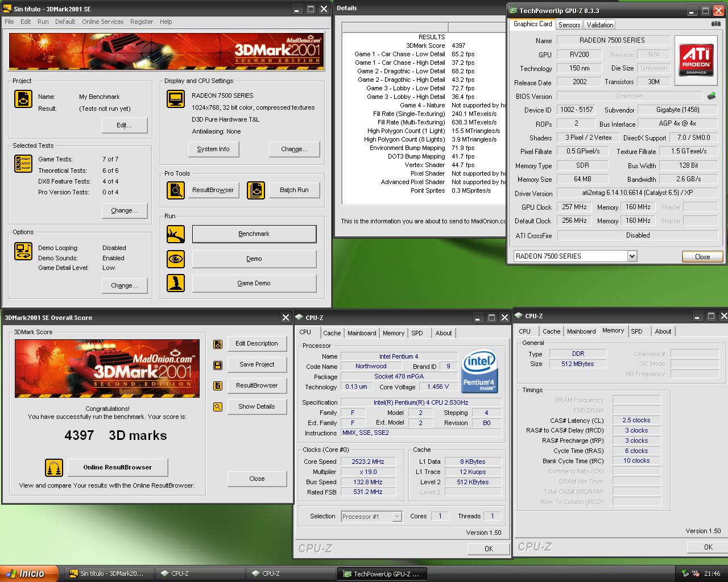This screenshot has width=728, height=582.
Task: Click the Online ResultBrowser people icon
Action: point(54,468)
